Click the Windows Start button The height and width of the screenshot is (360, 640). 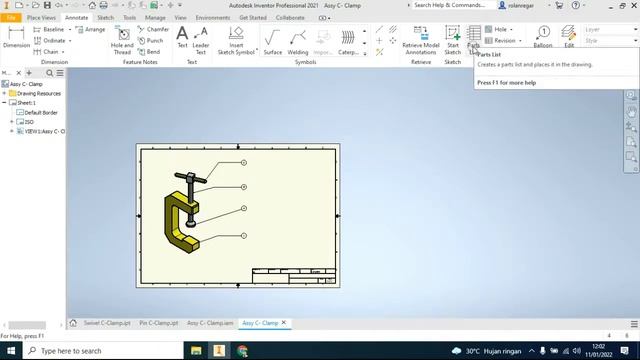[11, 351]
